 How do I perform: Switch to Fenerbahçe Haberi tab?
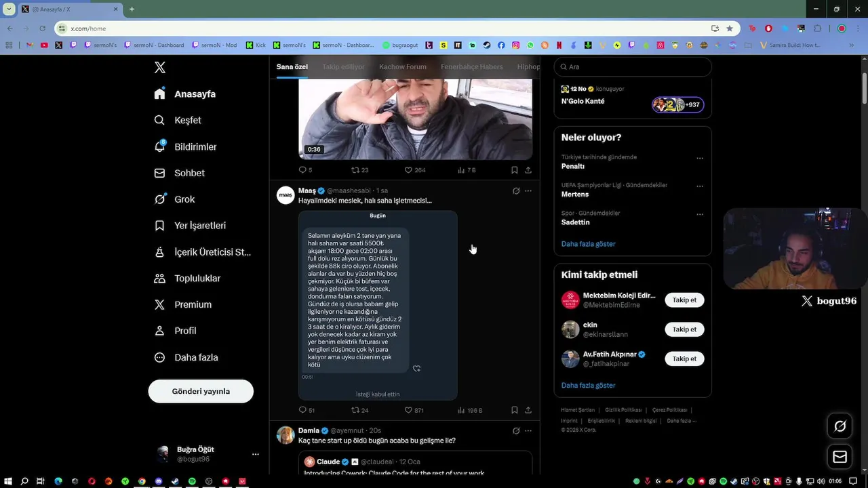(x=472, y=66)
